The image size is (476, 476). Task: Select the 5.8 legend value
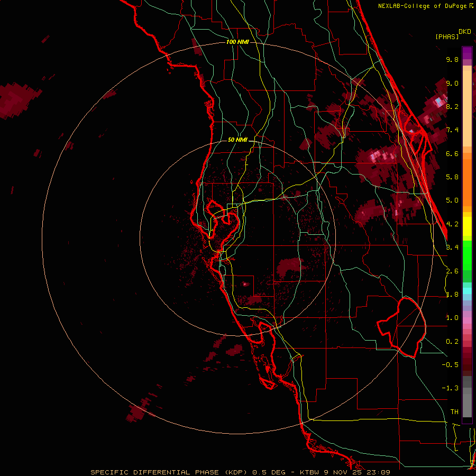point(452,177)
